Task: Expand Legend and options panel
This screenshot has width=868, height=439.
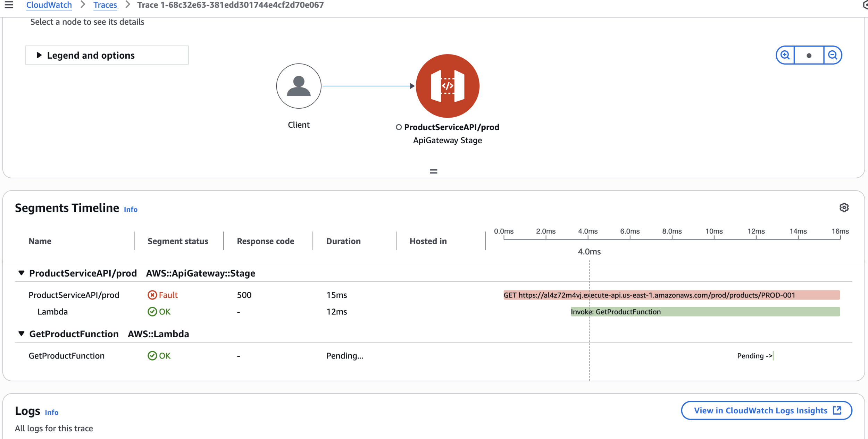Action: pyautogui.click(x=107, y=55)
